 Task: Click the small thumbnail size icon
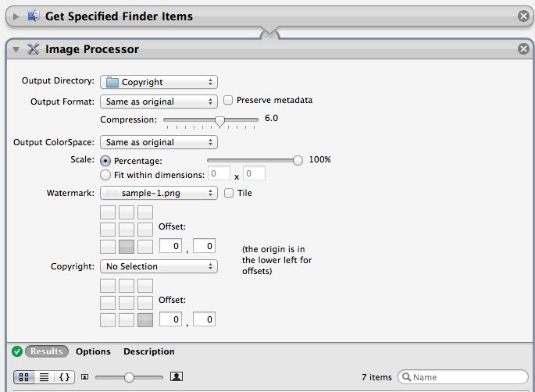tap(85, 377)
